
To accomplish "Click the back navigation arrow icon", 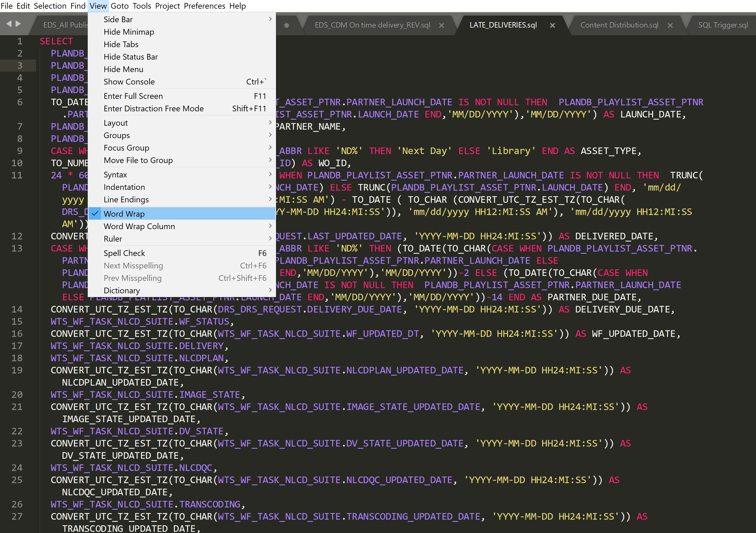I will pyautogui.click(x=9, y=24).
